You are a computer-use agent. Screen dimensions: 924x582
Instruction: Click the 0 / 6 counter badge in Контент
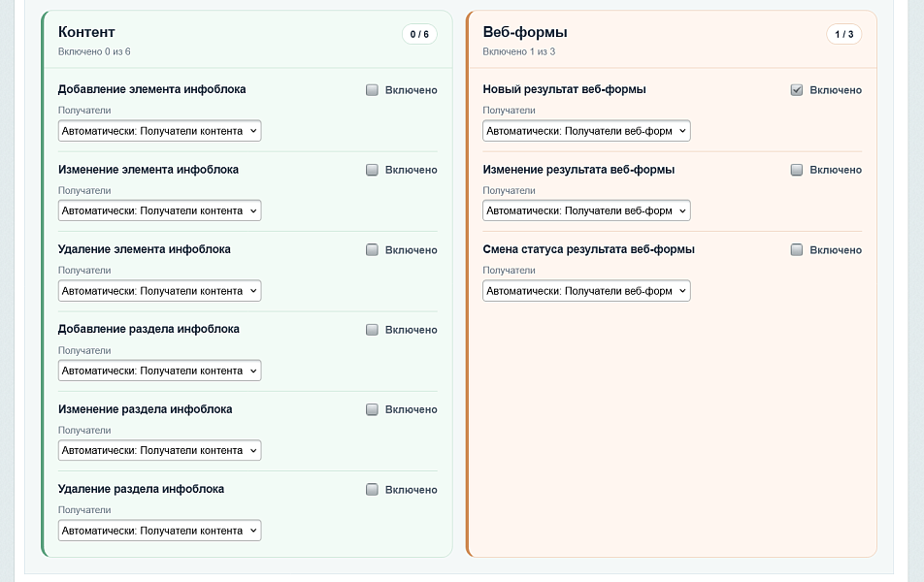(419, 35)
